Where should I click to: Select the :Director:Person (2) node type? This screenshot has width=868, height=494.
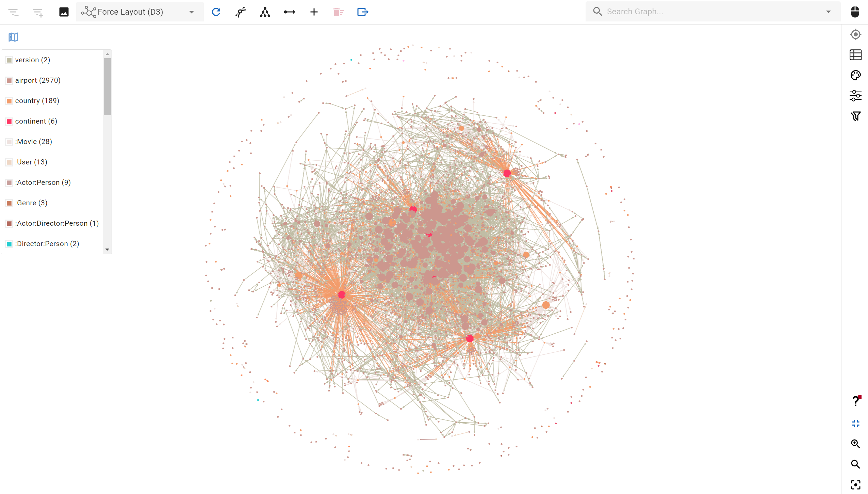(47, 243)
